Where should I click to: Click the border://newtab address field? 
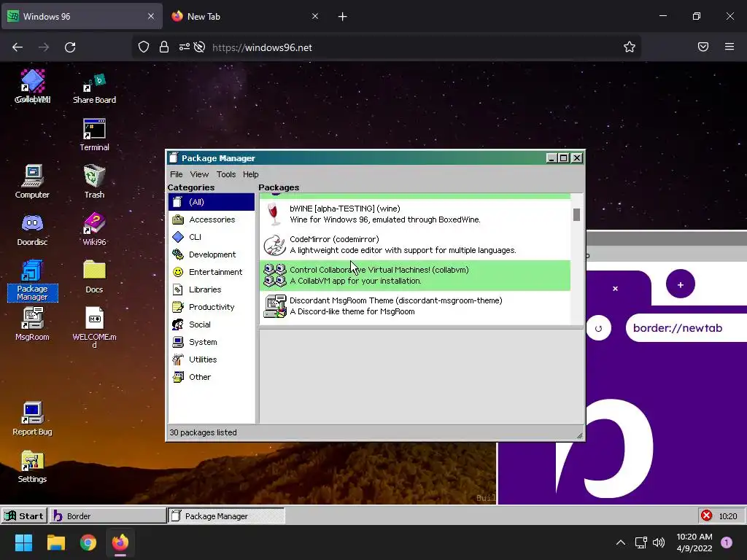686,328
